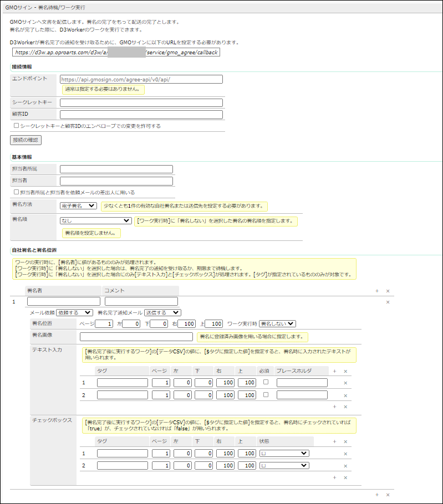The width and height of the screenshot is (443, 504).
Task: Click the plus icon in the 署名者 header row
Action: point(377,291)
